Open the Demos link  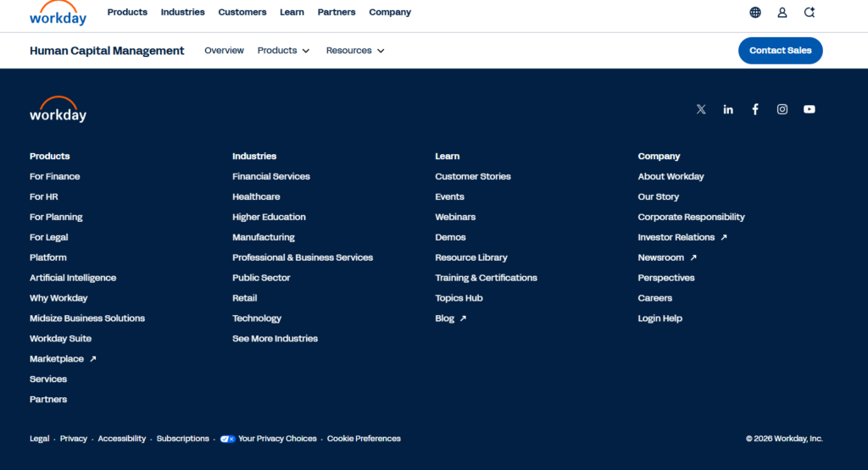click(x=451, y=237)
